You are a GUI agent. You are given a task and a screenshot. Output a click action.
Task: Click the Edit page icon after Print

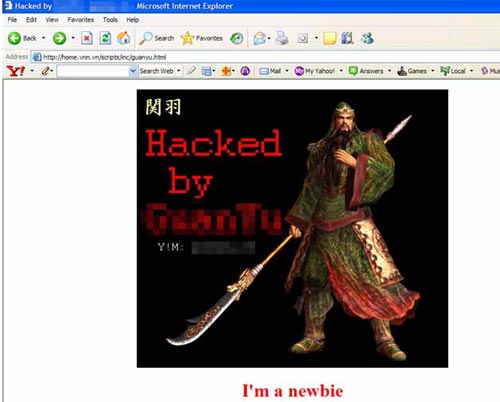click(x=303, y=38)
